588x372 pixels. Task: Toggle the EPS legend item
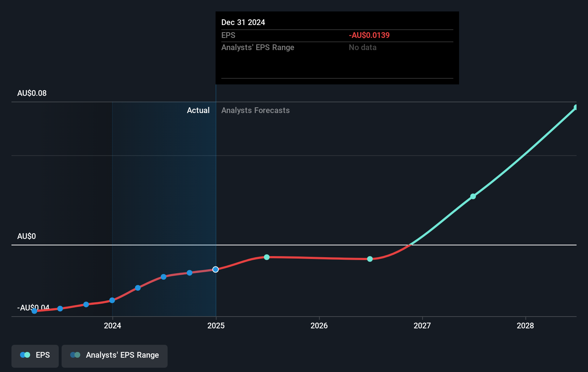(35, 356)
